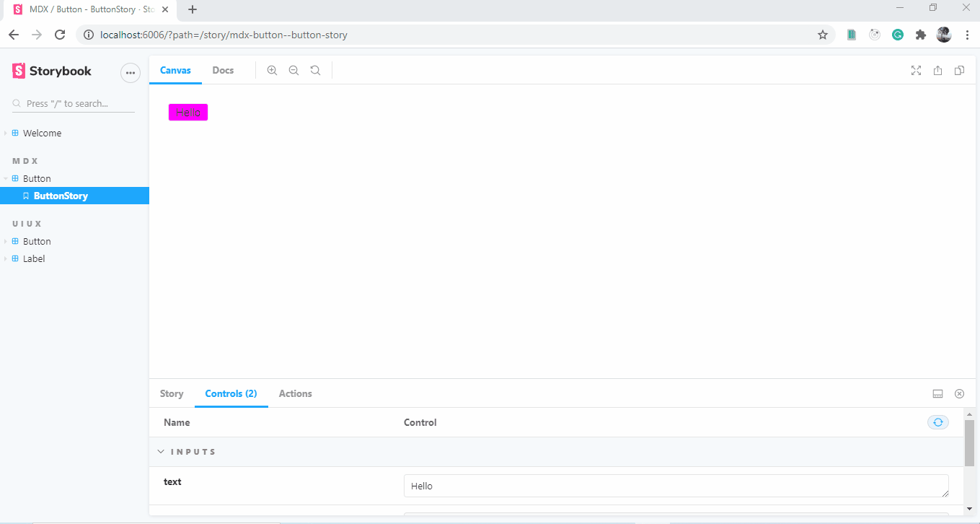Reset the canvas zoom level
The width and height of the screenshot is (980, 524).
(315, 70)
